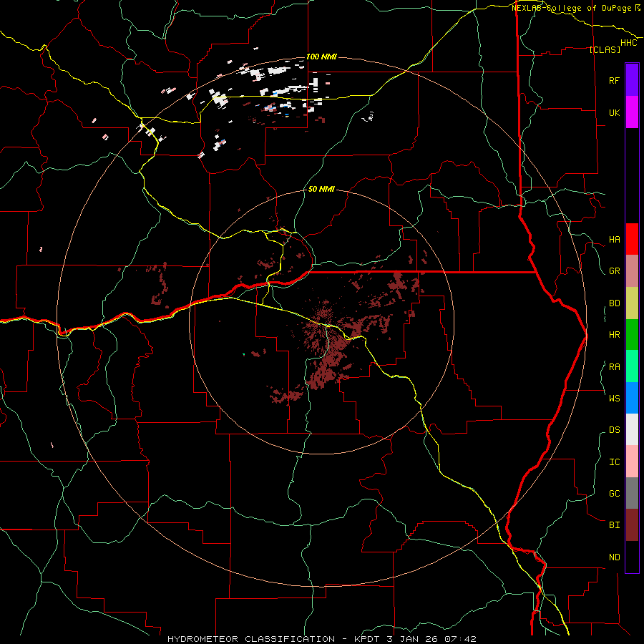Click the 100 NMI range ring label
Image resolution: width=644 pixels, height=644 pixels.
coord(321,57)
